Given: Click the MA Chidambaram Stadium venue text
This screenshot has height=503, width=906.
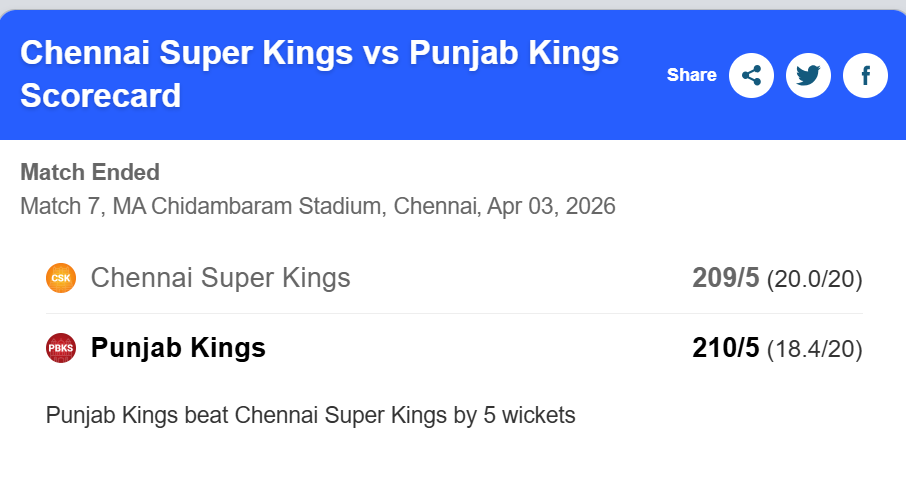Looking at the screenshot, I should (x=250, y=207).
